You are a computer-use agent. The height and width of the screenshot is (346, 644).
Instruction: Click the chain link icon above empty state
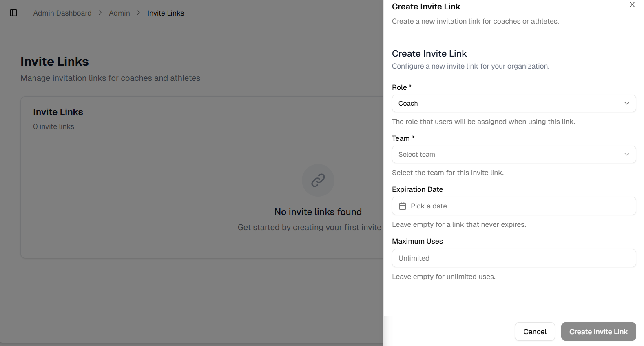point(318,180)
